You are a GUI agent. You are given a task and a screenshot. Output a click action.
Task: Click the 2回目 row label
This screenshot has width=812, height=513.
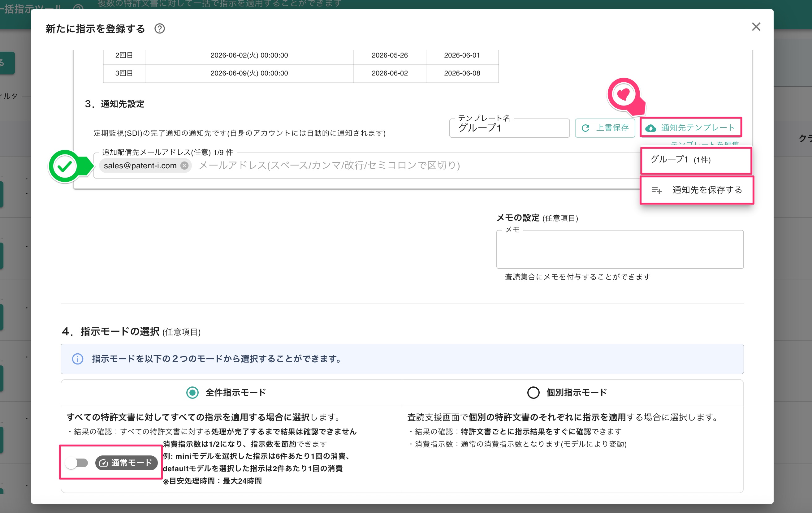pyautogui.click(x=124, y=55)
